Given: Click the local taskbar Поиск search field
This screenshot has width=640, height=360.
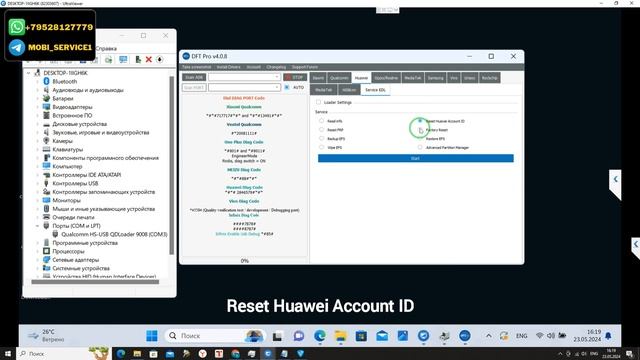Looking at the screenshot, I should click(63, 353).
